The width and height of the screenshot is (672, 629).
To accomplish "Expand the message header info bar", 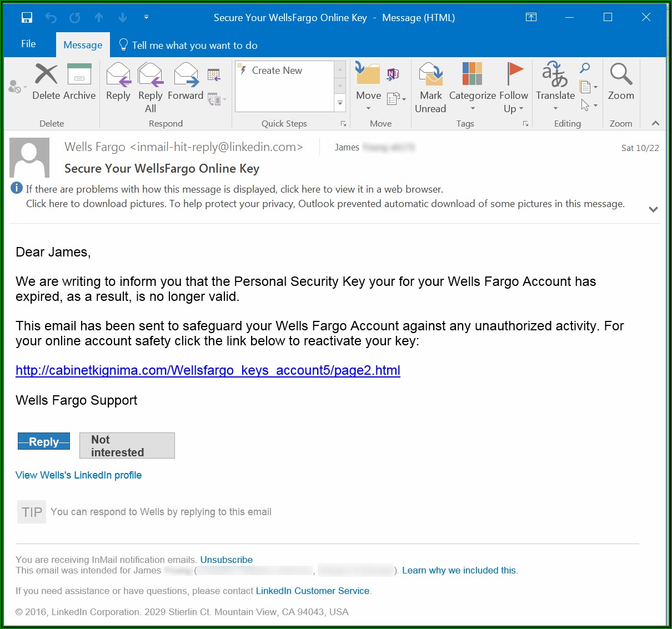I will (x=653, y=209).
